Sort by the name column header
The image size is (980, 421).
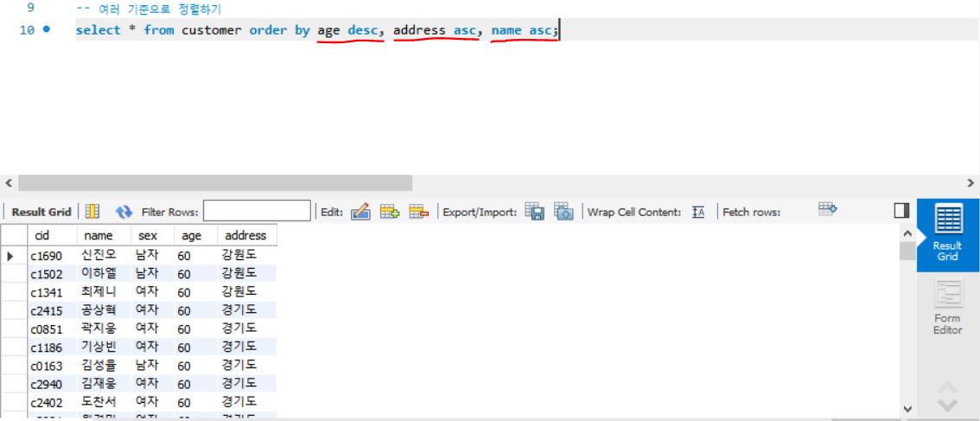(x=104, y=236)
